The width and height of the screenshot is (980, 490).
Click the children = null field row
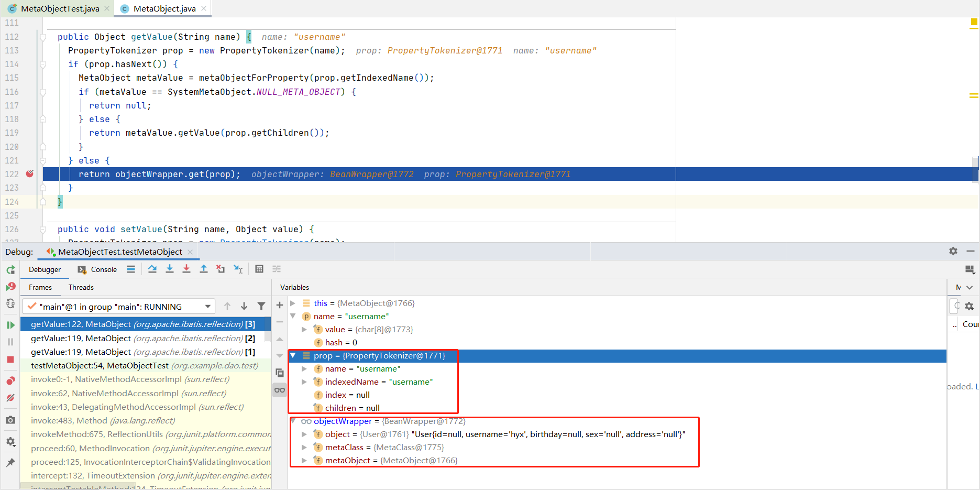(617, 408)
